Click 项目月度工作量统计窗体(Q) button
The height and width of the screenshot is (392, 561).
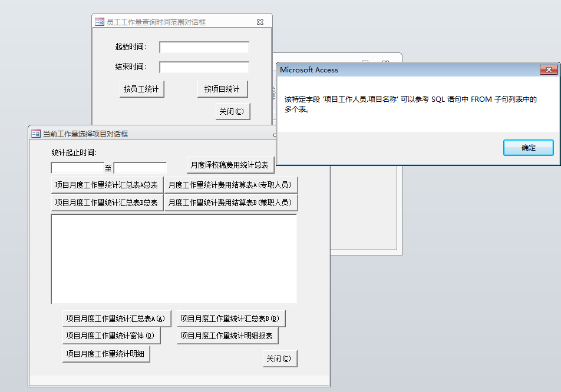click(x=111, y=336)
